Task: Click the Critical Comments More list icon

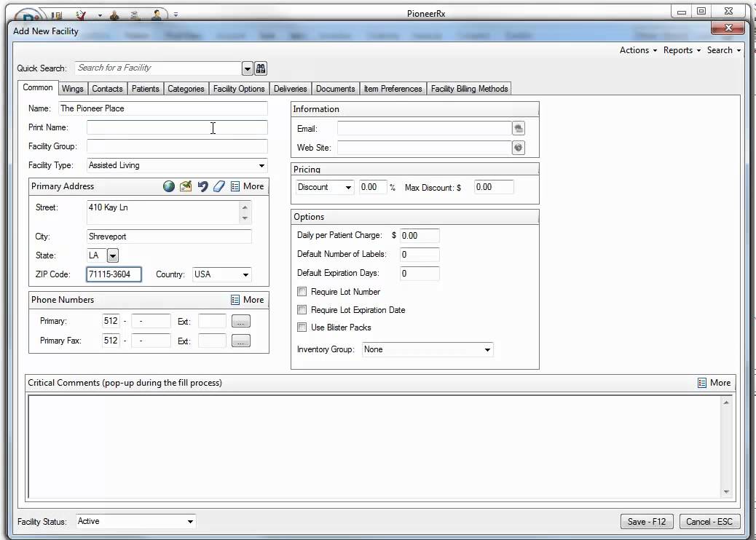Action: point(702,383)
